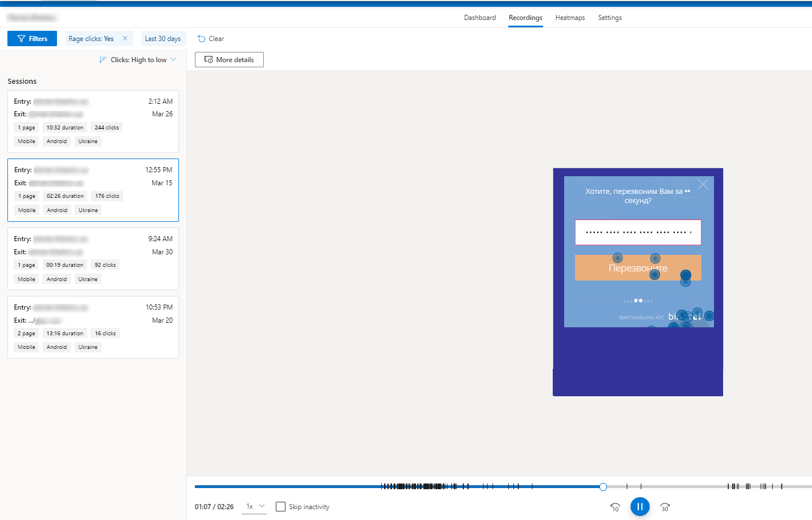Clear all applied filters
Viewport: 812px width, 520px height.
(211, 39)
